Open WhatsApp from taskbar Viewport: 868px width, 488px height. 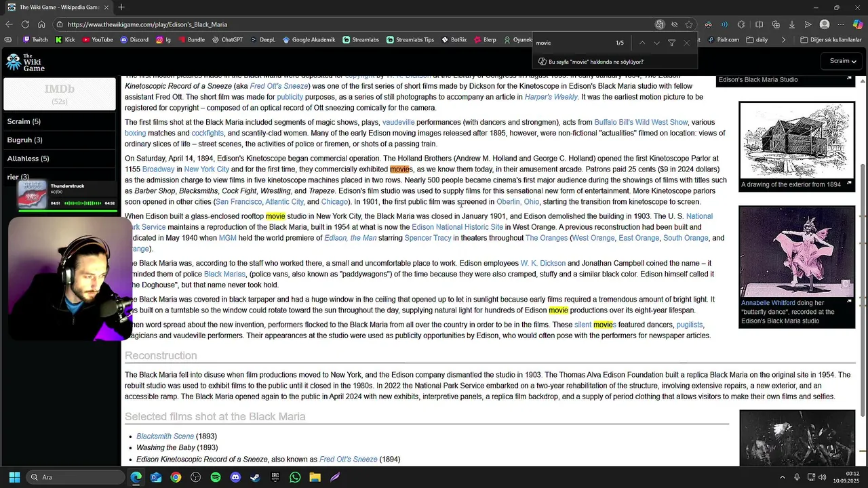(295, 477)
